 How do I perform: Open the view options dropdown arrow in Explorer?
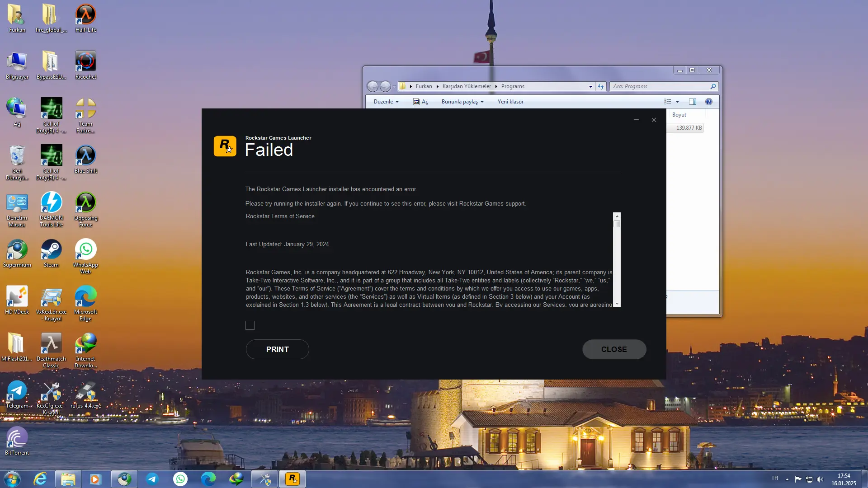point(677,102)
